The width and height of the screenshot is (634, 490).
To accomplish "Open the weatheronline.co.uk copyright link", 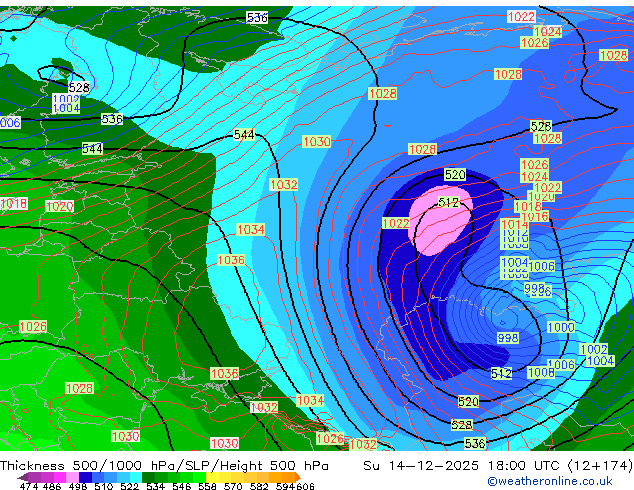I will pyautogui.click(x=550, y=481).
